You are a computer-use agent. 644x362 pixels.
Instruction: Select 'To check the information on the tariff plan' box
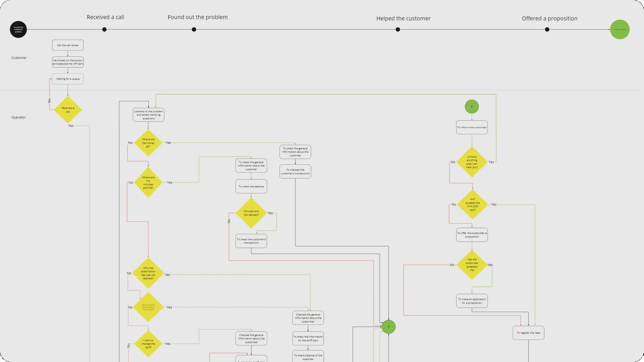308,338
